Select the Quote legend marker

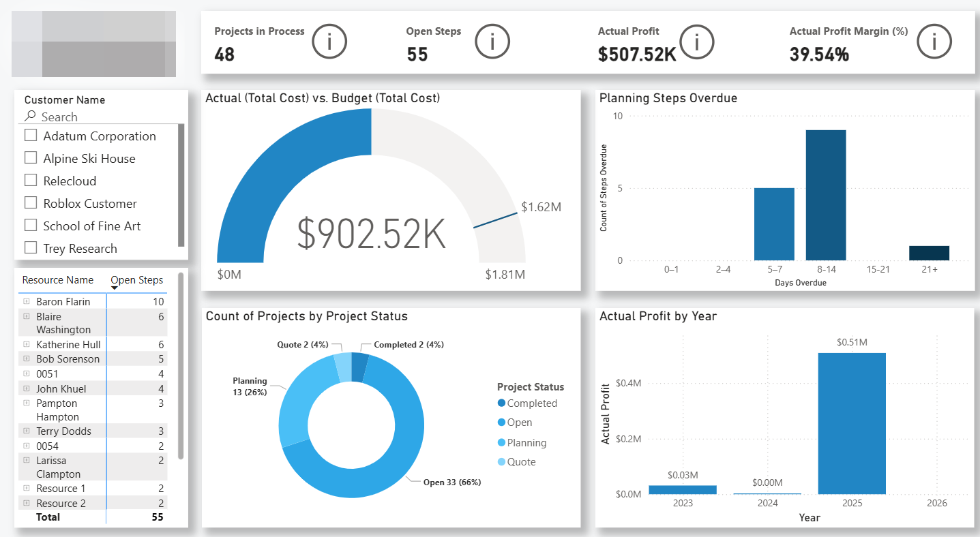[501, 462]
